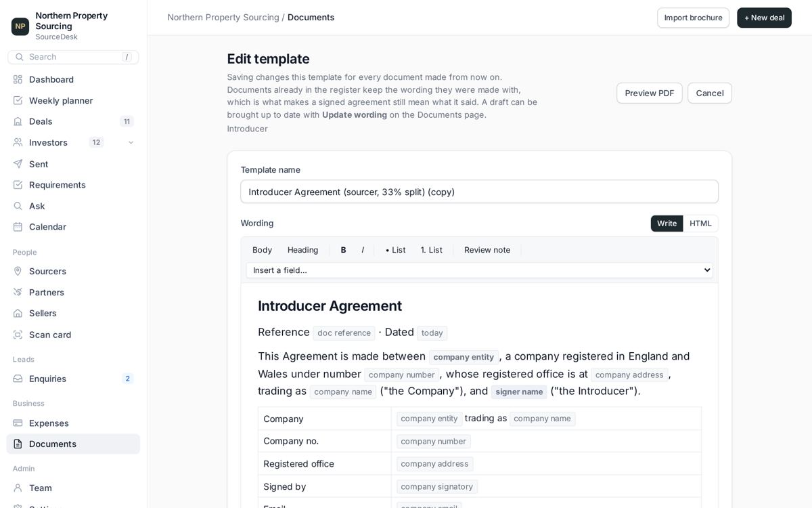Create a new deal
This screenshot has height=508, width=812.
tap(764, 18)
